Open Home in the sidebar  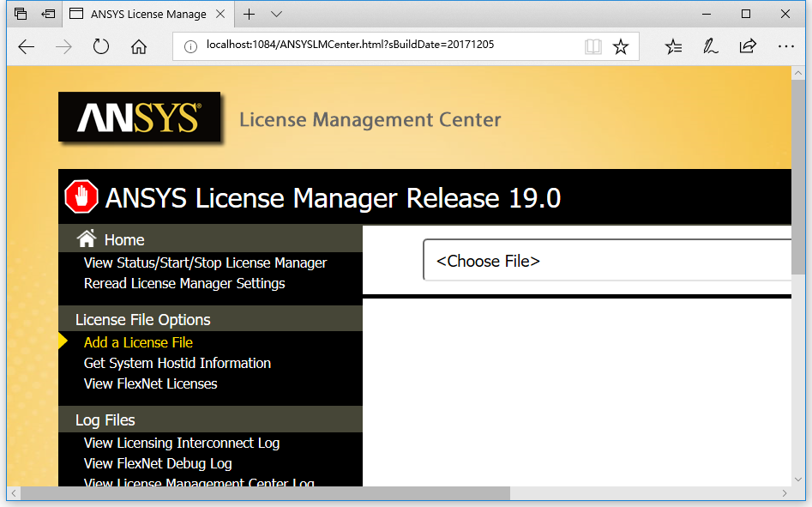(124, 240)
